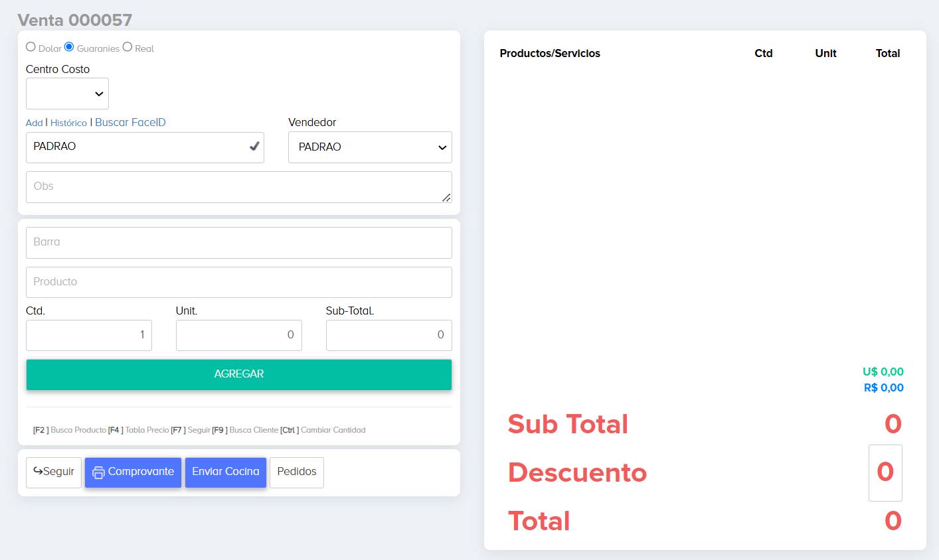Send order with Enviar Cocina button
Image resolution: width=939 pixels, height=560 pixels.
click(x=226, y=472)
